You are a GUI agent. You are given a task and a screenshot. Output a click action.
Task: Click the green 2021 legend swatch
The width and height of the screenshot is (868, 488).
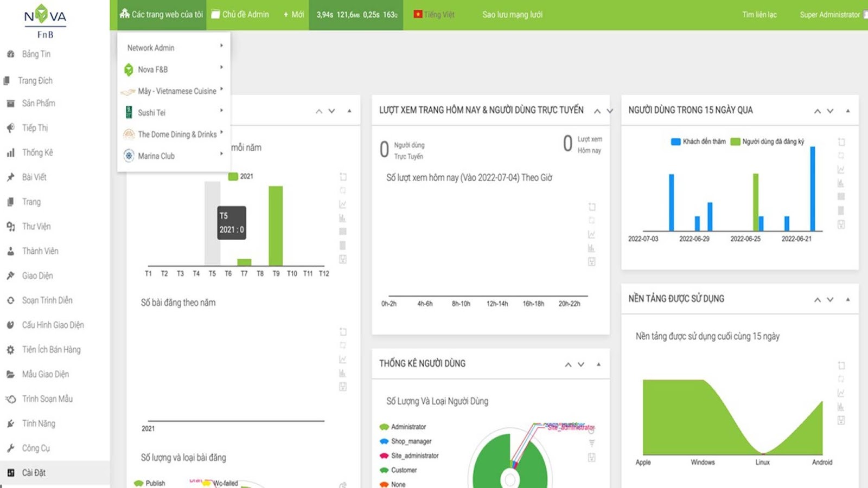click(x=233, y=176)
